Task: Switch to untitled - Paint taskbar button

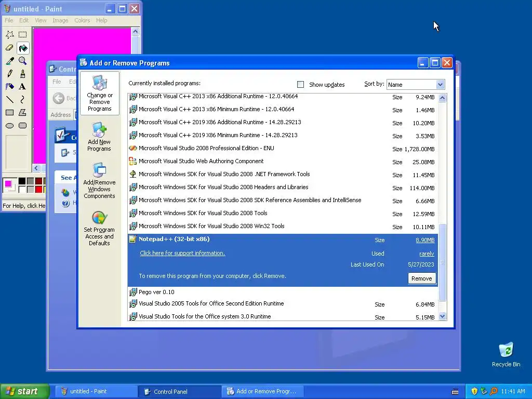Action: [x=96, y=392]
